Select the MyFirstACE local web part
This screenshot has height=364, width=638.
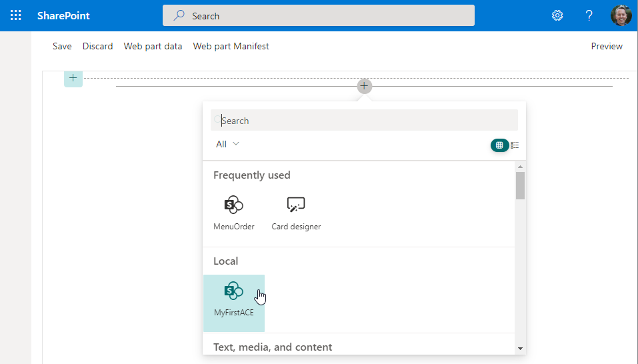[x=234, y=299]
